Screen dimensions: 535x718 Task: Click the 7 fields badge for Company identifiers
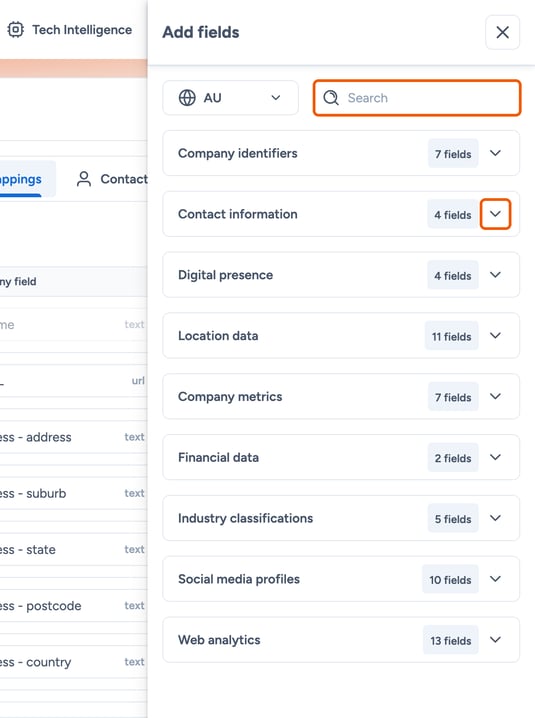pyautogui.click(x=453, y=154)
